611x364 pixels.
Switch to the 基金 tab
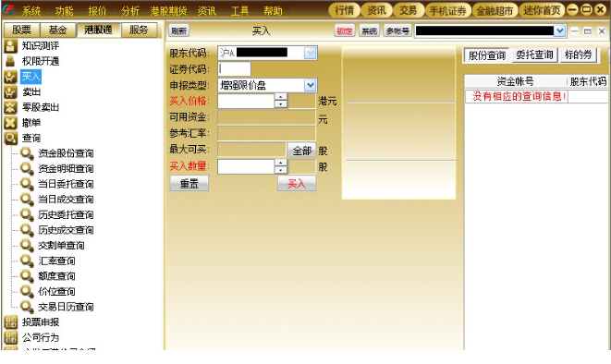click(57, 30)
